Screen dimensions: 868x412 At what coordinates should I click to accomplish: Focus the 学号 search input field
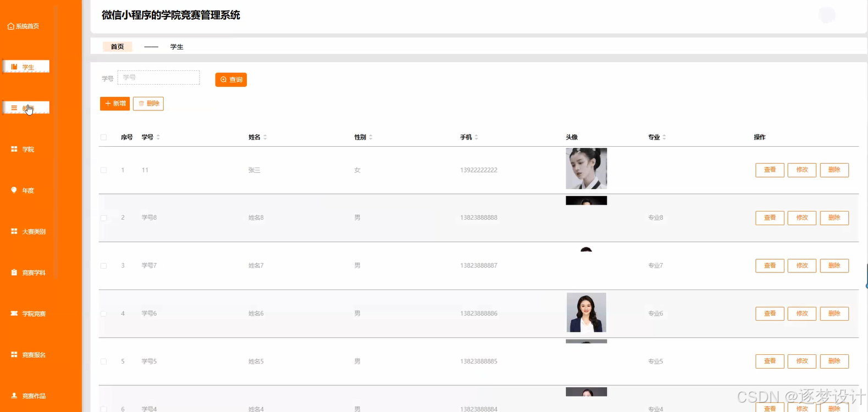click(x=158, y=77)
